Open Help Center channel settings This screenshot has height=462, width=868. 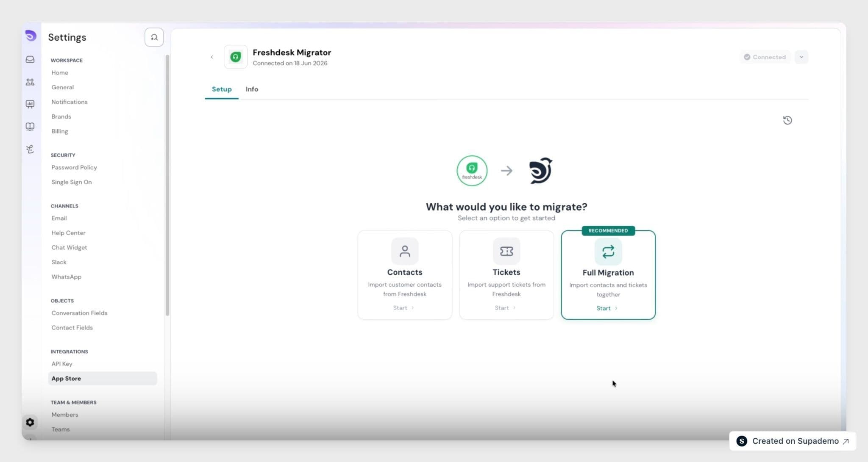point(69,233)
